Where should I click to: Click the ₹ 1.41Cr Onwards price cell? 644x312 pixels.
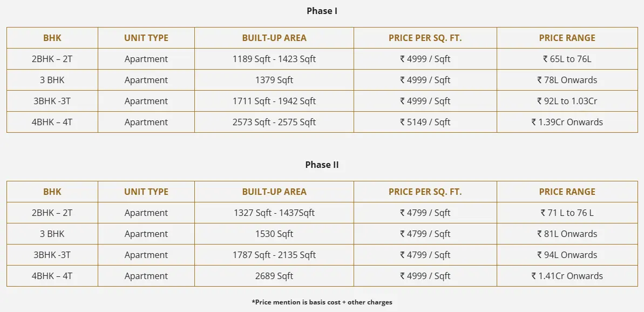click(567, 276)
